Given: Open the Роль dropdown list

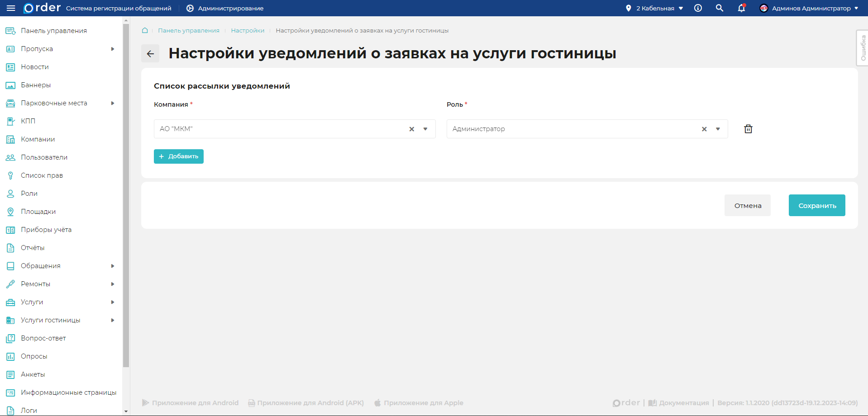Looking at the screenshot, I should 718,129.
